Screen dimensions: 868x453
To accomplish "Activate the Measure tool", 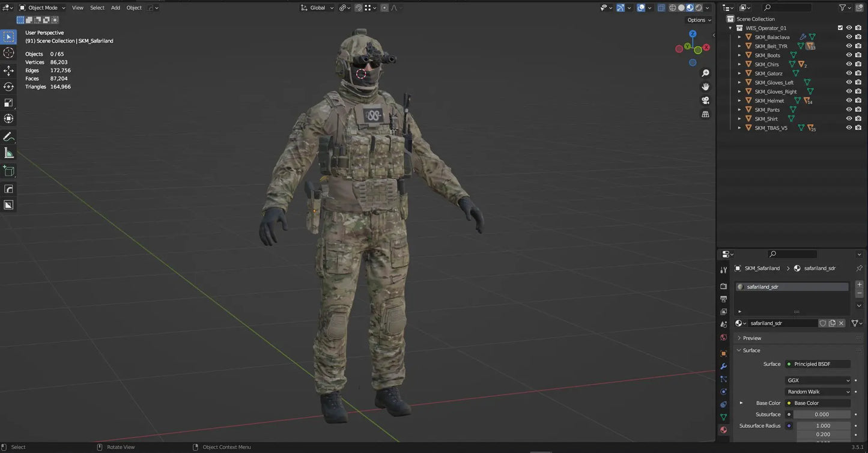I will [8, 153].
